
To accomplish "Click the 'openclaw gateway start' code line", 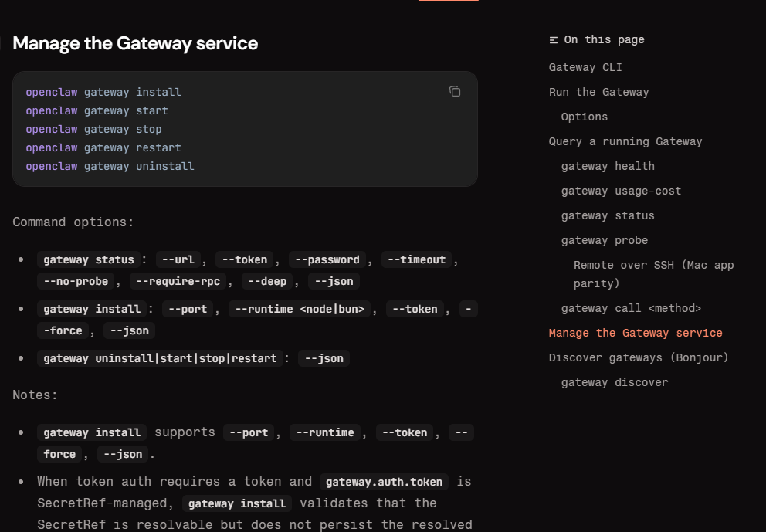I will (97, 111).
